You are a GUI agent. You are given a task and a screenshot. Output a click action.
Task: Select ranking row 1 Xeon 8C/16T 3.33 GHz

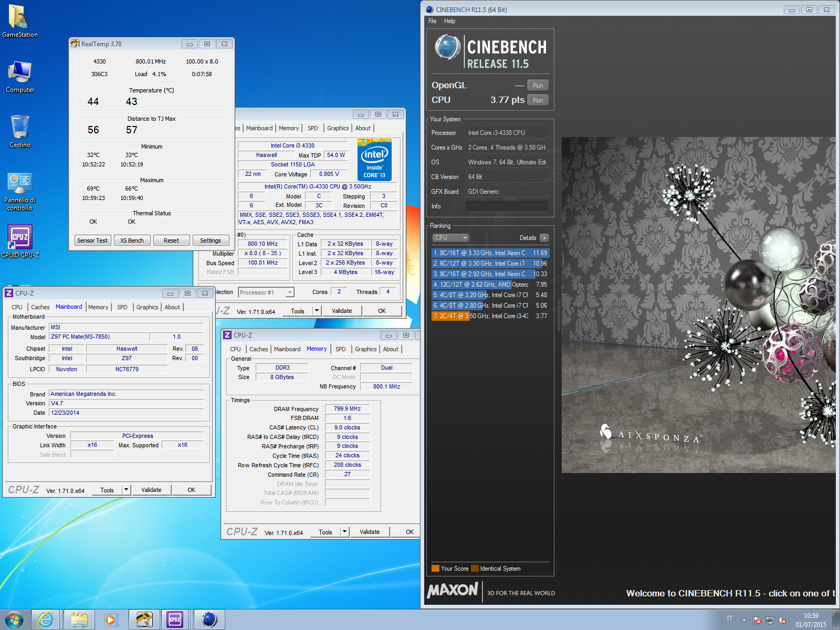click(490, 253)
